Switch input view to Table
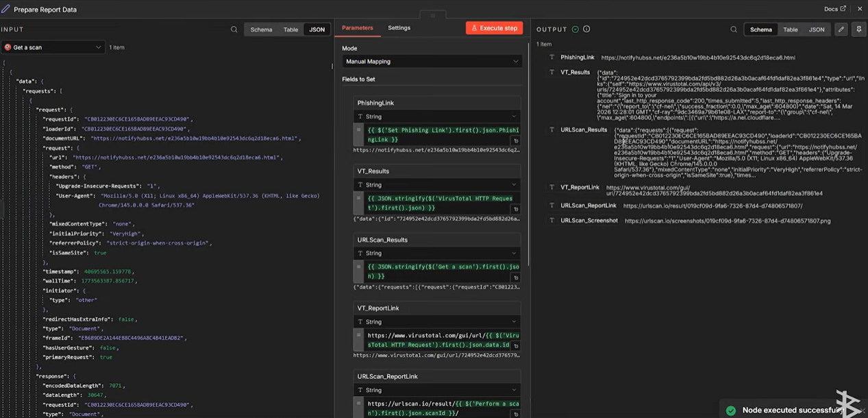 coord(291,29)
